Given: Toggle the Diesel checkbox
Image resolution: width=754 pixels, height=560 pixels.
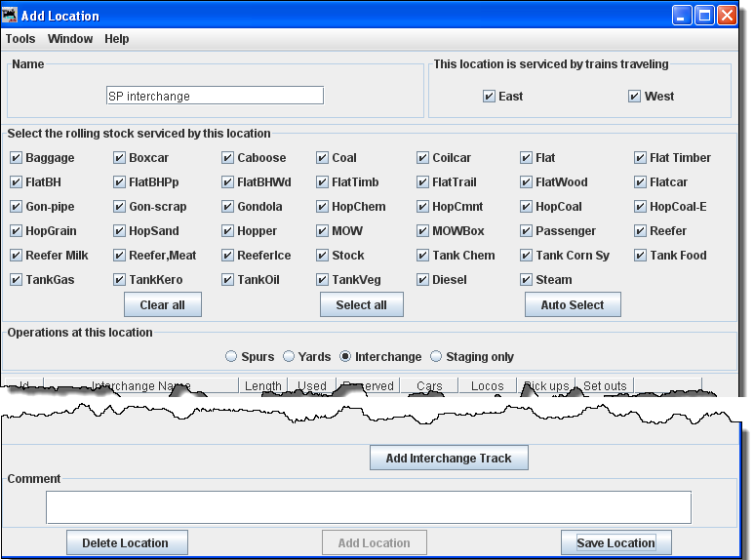Looking at the screenshot, I should tap(423, 280).
